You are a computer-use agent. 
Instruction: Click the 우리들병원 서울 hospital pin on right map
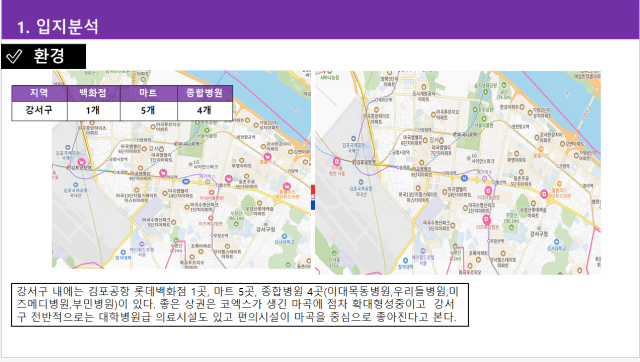pos(337,161)
